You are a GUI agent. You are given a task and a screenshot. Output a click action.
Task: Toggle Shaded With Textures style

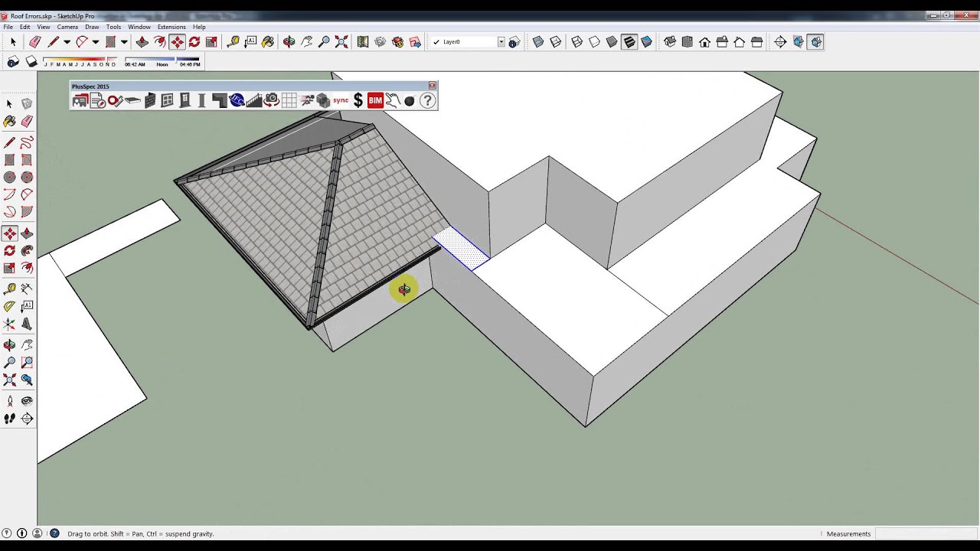[x=629, y=42]
